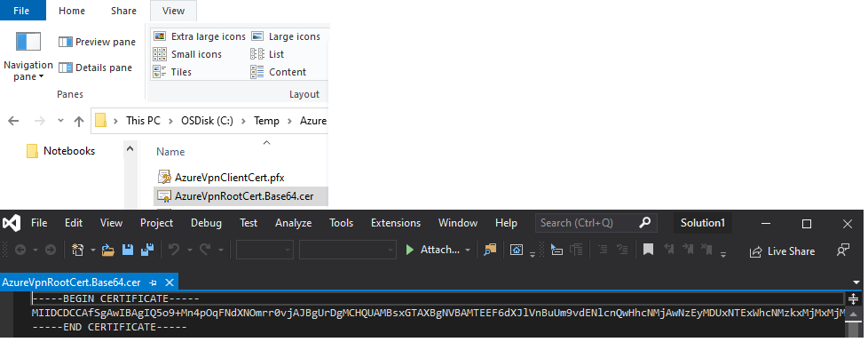Click Azure breadcrumb in address bar
868x342 pixels.
pyautogui.click(x=313, y=121)
